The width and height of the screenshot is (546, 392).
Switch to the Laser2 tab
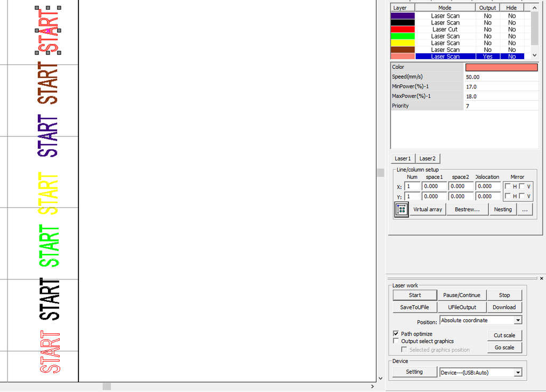click(x=427, y=158)
